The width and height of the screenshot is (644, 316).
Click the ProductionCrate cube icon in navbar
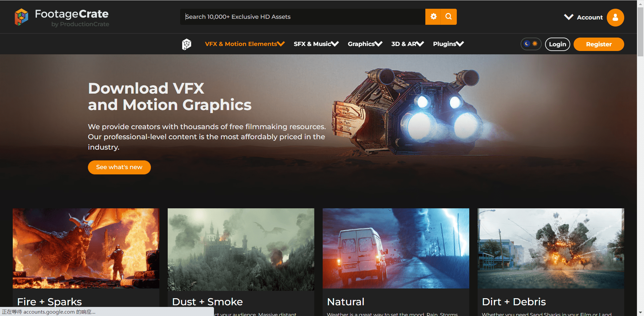pyautogui.click(x=186, y=44)
